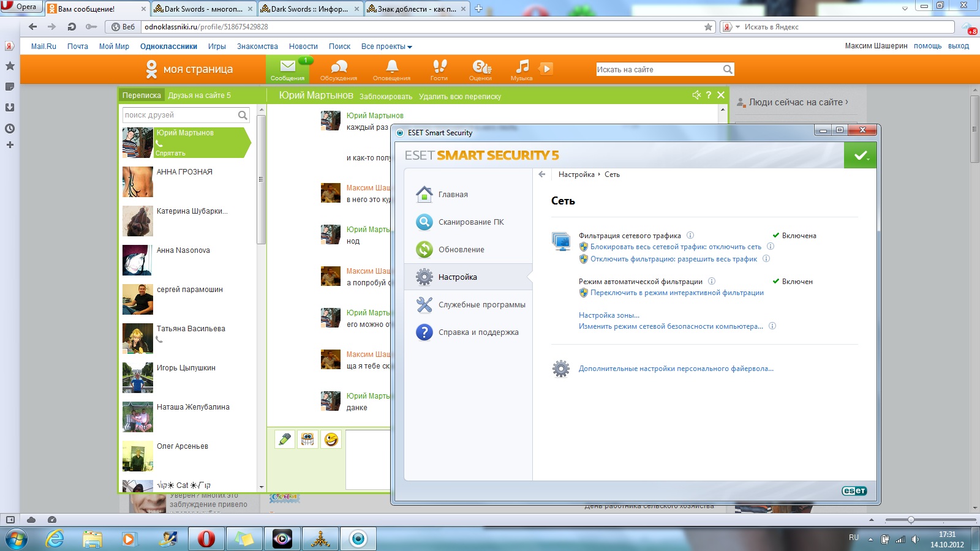Close the messages panel with X
This screenshot has width=980, height=551.
721,95
